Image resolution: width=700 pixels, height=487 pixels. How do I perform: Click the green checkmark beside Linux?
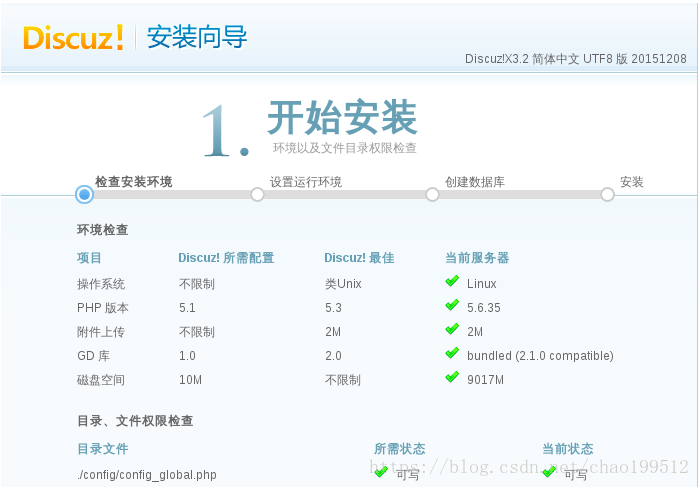click(452, 281)
